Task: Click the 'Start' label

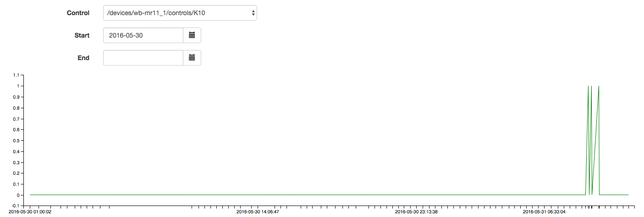Action: point(82,35)
